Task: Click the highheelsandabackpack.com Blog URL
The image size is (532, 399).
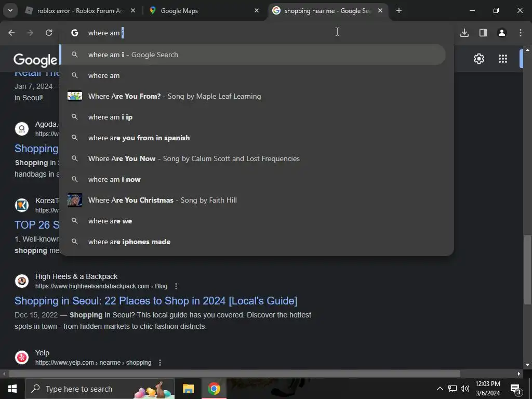Action: (101, 286)
